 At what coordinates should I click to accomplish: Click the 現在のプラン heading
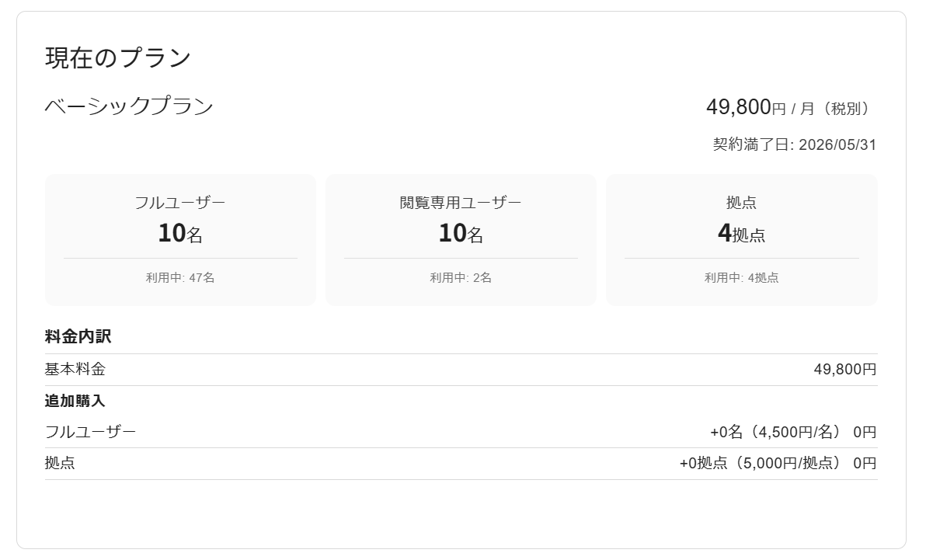pyautogui.click(x=118, y=58)
